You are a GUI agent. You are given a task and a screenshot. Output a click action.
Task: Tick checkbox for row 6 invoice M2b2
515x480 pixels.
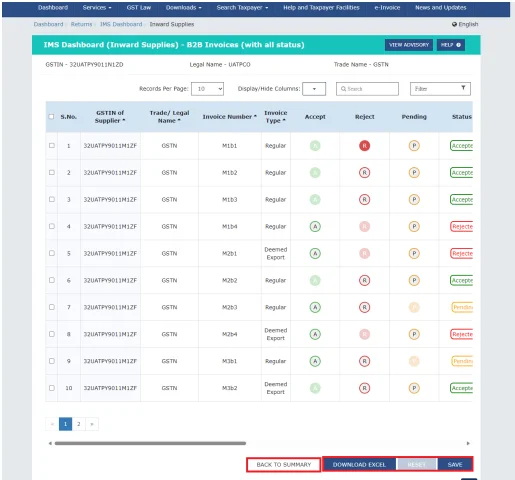(x=52, y=280)
